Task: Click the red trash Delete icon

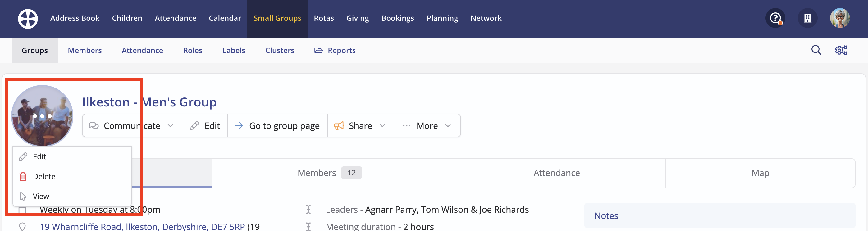Action: (x=23, y=176)
